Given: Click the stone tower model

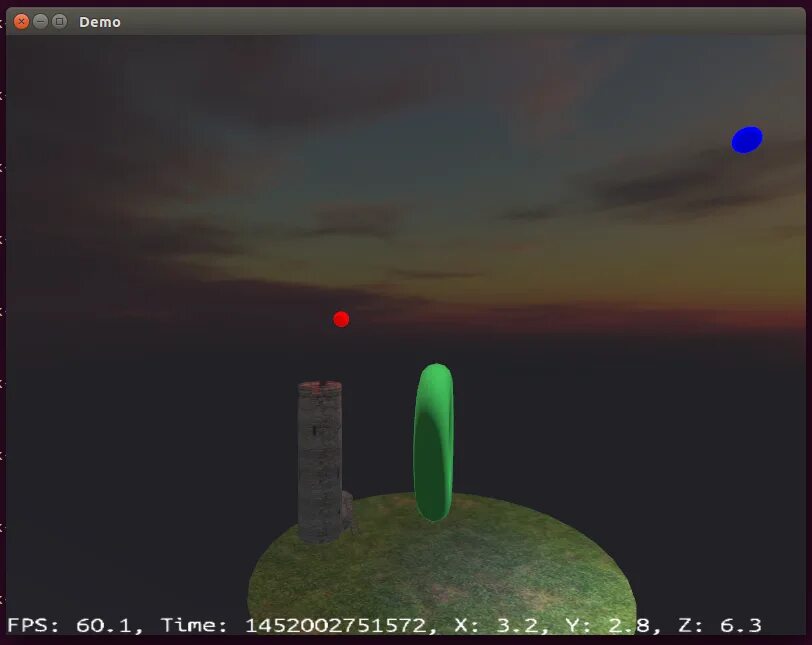Looking at the screenshot, I should click(x=322, y=462).
